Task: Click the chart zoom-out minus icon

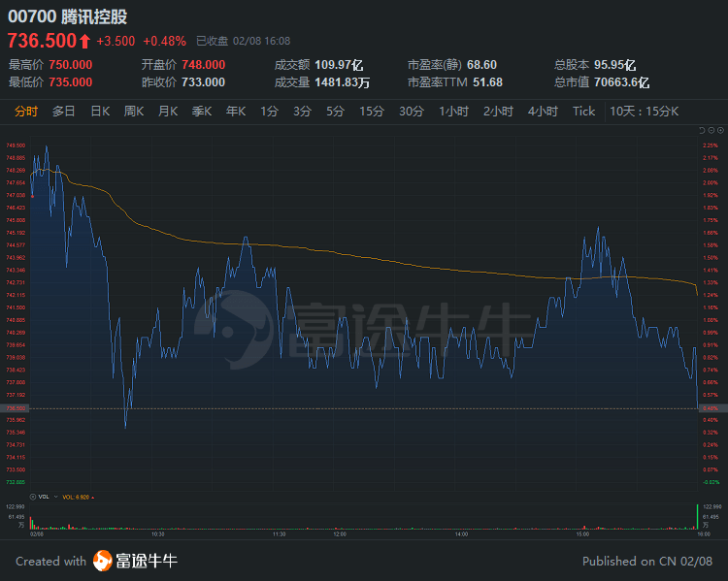Action: click(711, 130)
